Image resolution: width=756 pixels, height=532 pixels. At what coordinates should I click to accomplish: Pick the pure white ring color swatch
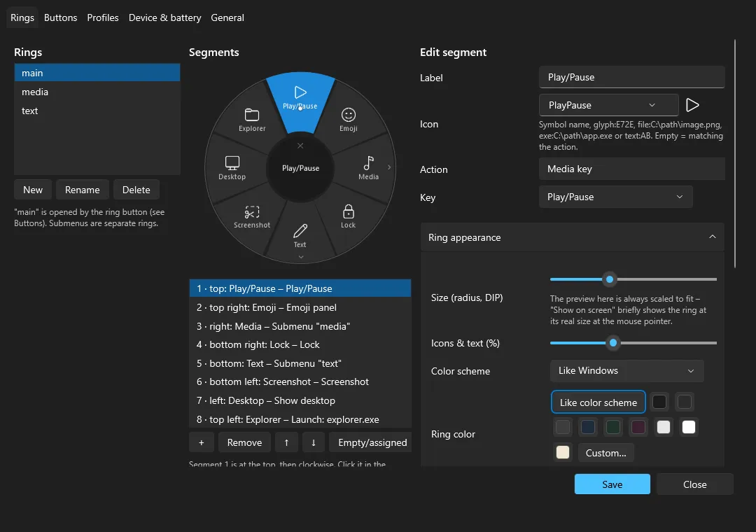pyautogui.click(x=689, y=427)
